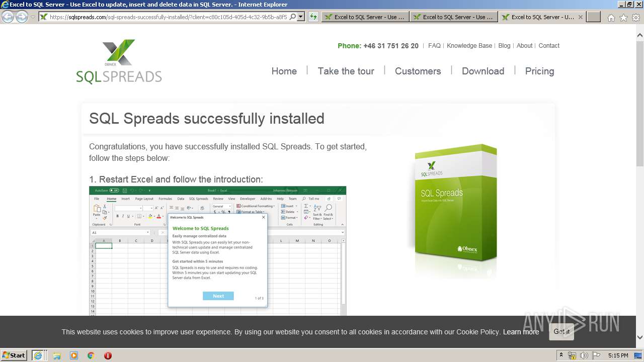Click the search magnifier in address bar

tap(293, 17)
